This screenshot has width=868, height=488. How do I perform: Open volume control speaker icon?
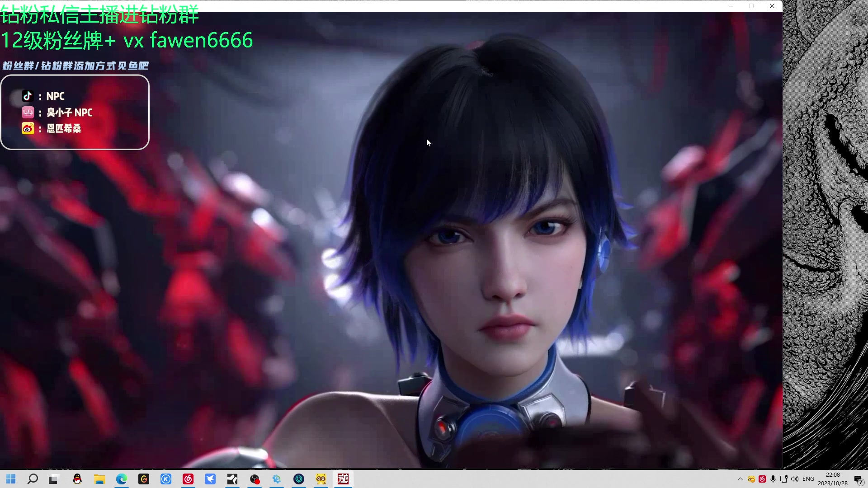coord(795,479)
